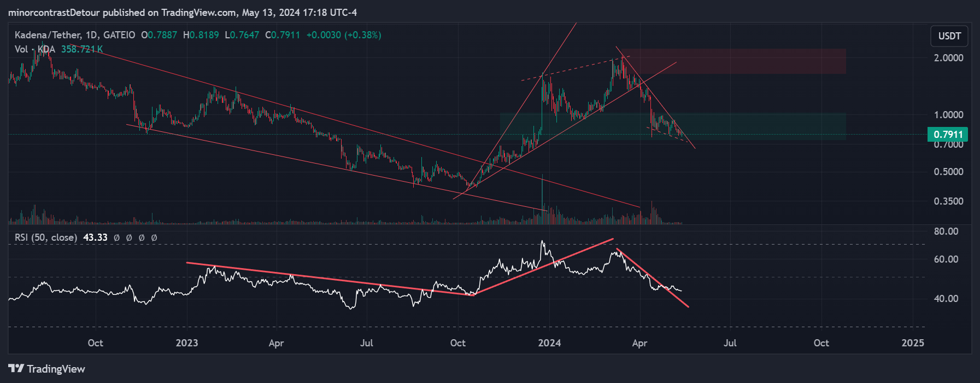The image size is (980, 383).
Task: Click the 1.0000 price axis label
Action: click(948, 115)
